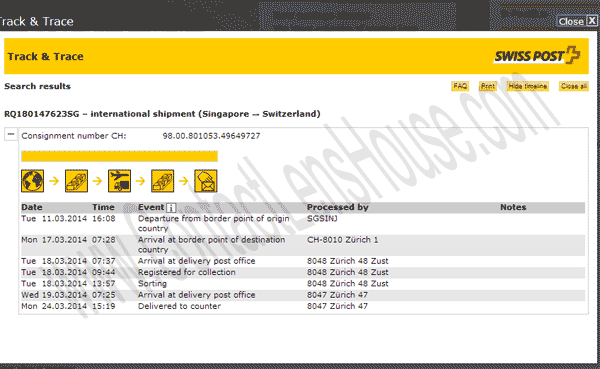Viewport: 600px width, 369px height.
Task: Click the airplane and truck transport icon
Action: [x=119, y=181]
